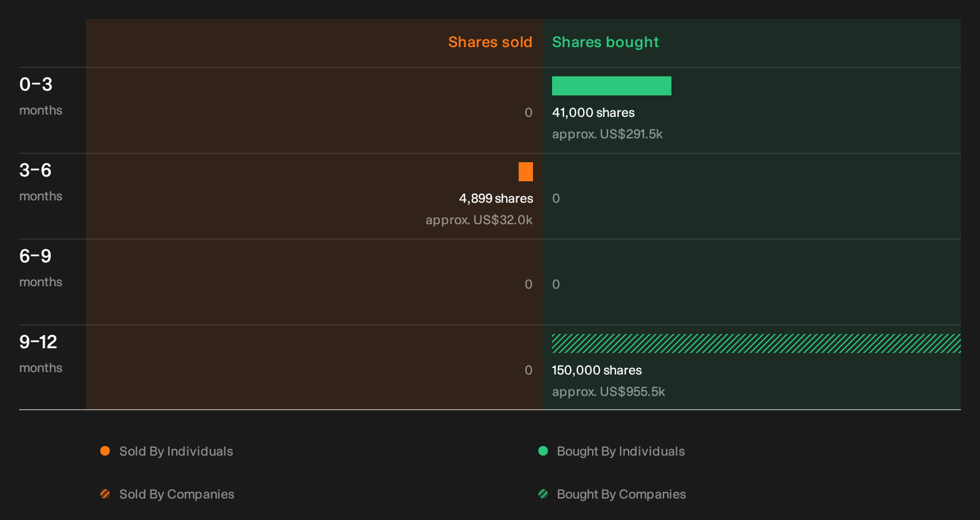980x520 pixels.
Task: Click the orange Sold By Individuals legend dot
Action: click(105, 451)
